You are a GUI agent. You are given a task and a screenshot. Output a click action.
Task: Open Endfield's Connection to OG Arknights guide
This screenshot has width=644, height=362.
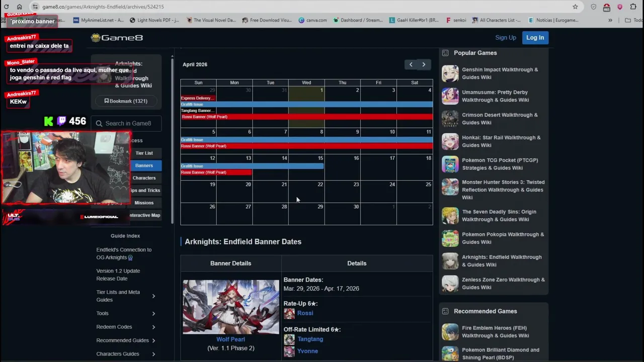coord(124,253)
